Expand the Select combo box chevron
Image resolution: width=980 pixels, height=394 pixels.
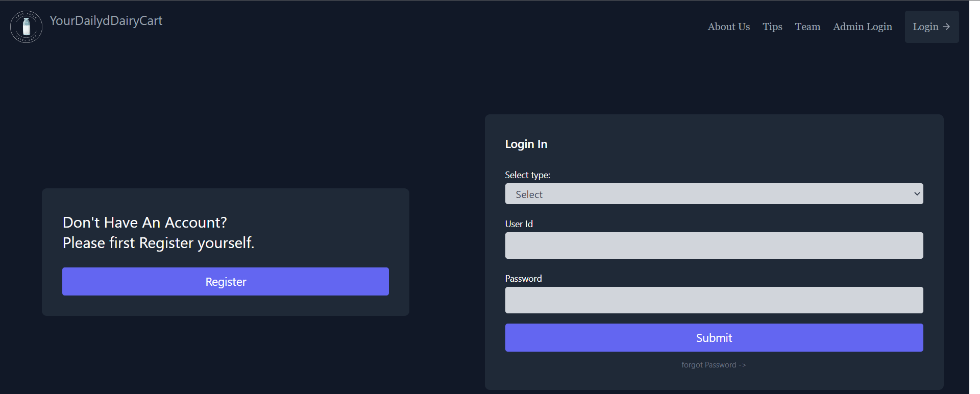coord(916,194)
